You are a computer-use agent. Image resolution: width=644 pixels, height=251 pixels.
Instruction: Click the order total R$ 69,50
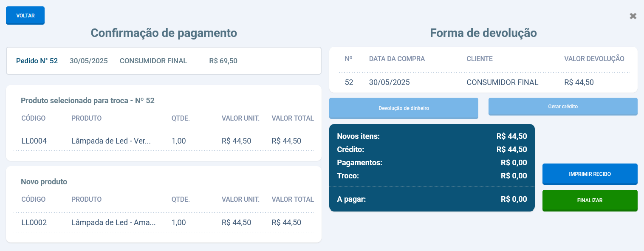(x=223, y=61)
